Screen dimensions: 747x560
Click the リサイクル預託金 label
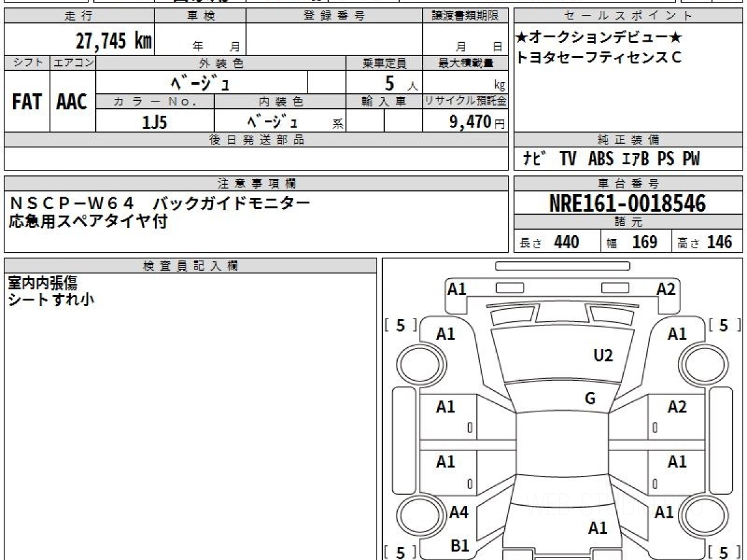[x=465, y=101]
